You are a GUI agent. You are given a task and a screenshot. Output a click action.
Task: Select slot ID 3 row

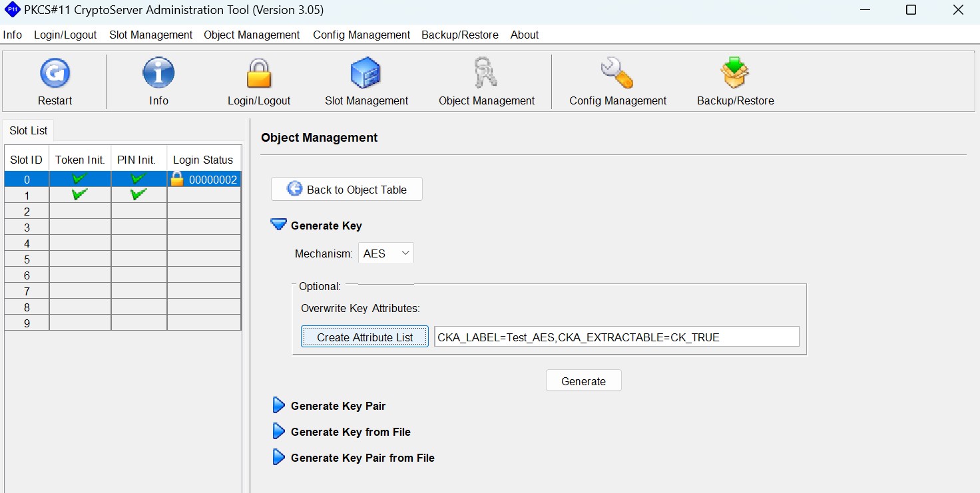(x=122, y=227)
